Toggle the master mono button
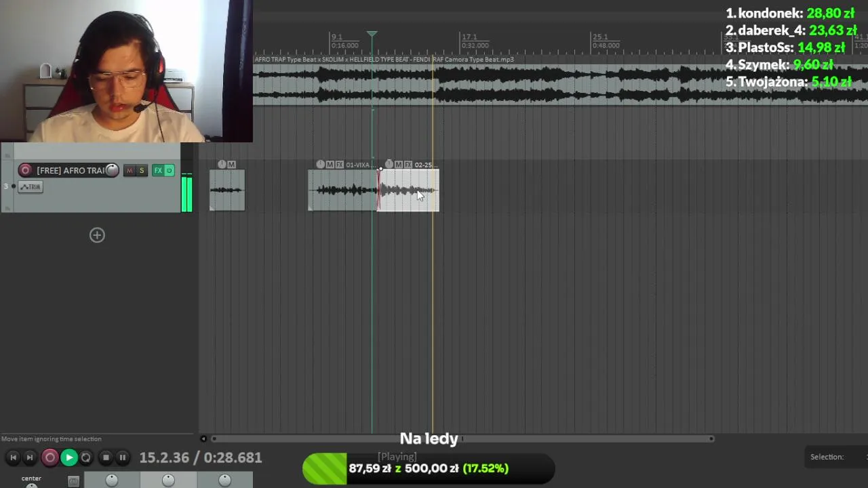Screen dimensions: 868x488 click(x=73, y=481)
